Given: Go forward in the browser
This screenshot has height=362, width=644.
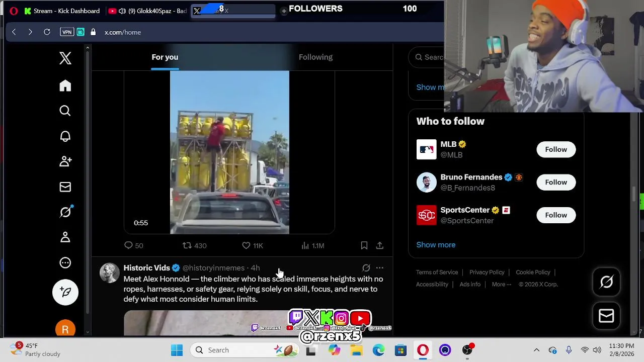Looking at the screenshot, I should (x=30, y=32).
